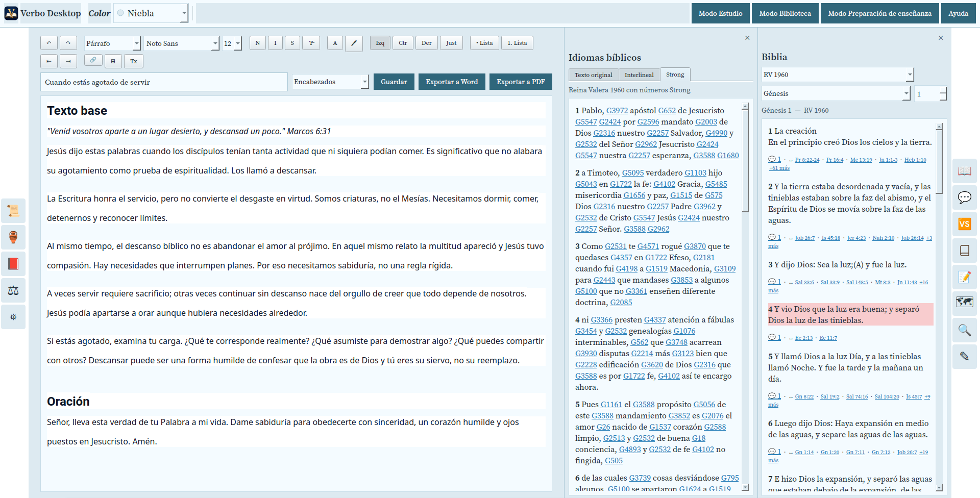Open the balance scales icon panel
Screen dimensions: 980x498
[13, 290]
